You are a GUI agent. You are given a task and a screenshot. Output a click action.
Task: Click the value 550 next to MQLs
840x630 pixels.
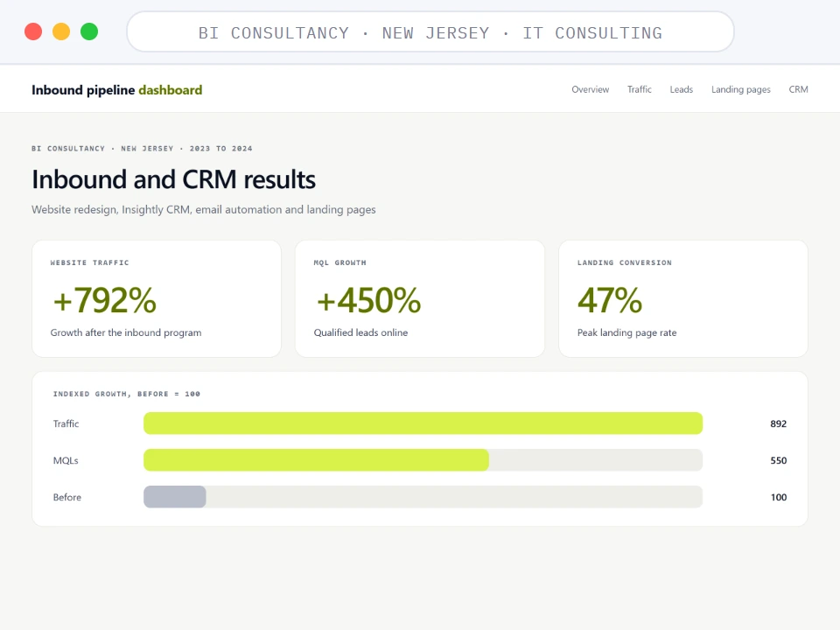pyautogui.click(x=778, y=460)
